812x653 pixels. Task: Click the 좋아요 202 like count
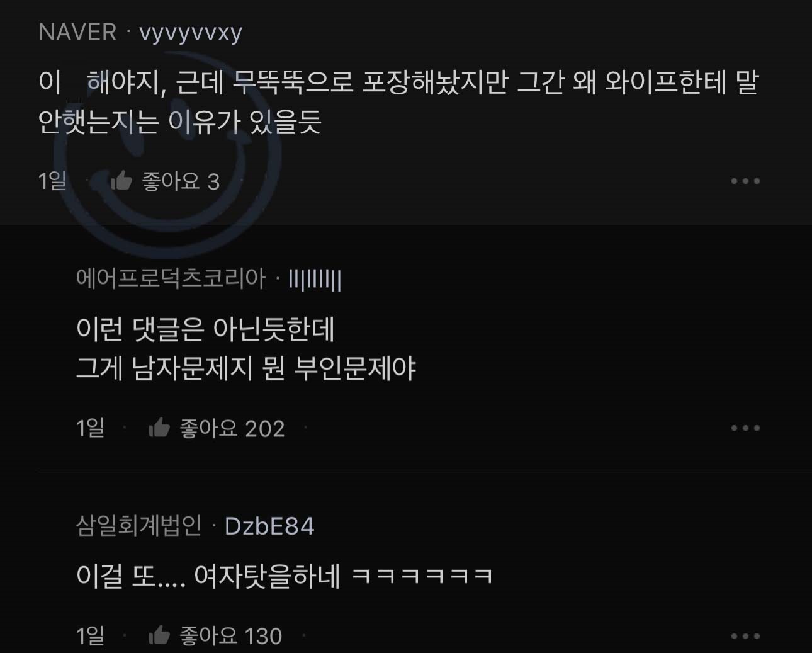pos(232,428)
